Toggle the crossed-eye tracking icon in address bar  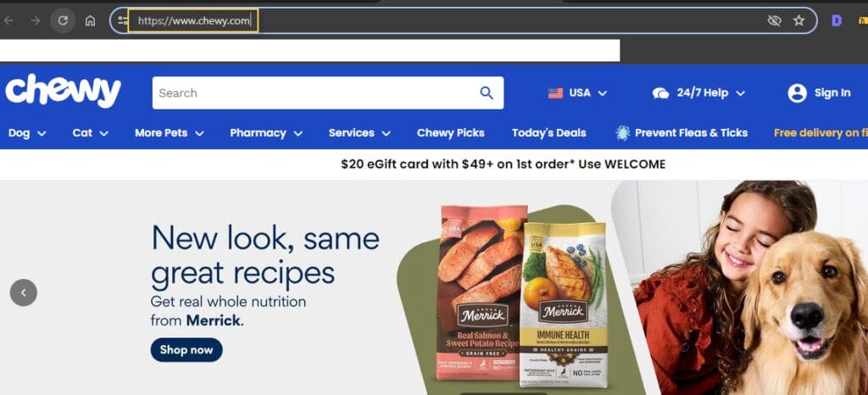tap(774, 21)
